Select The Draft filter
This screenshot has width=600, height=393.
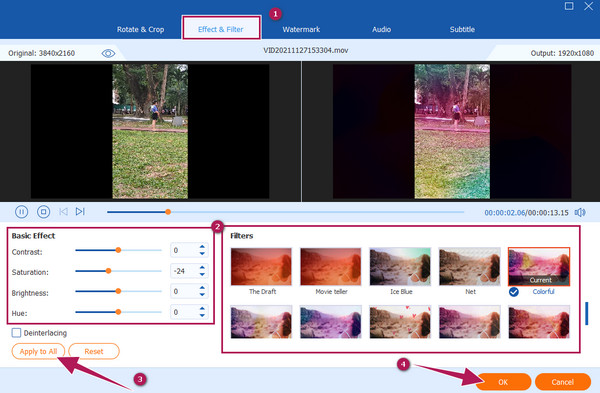261,267
